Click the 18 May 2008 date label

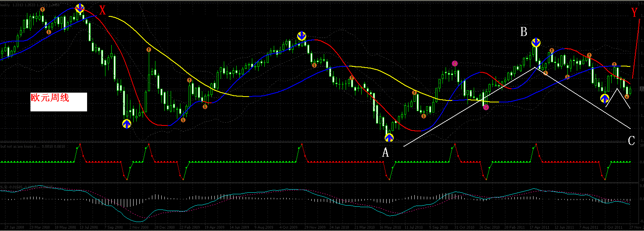pyautogui.click(x=64, y=227)
